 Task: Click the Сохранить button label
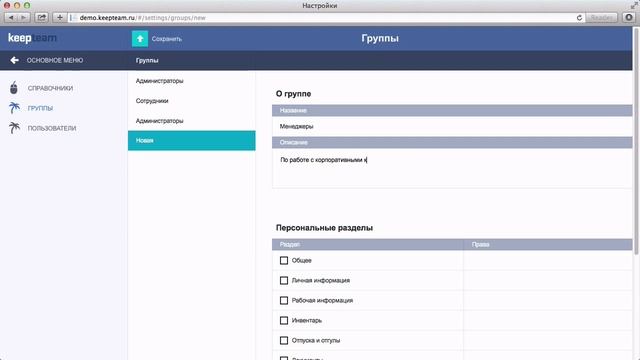pyautogui.click(x=167, y=39)
